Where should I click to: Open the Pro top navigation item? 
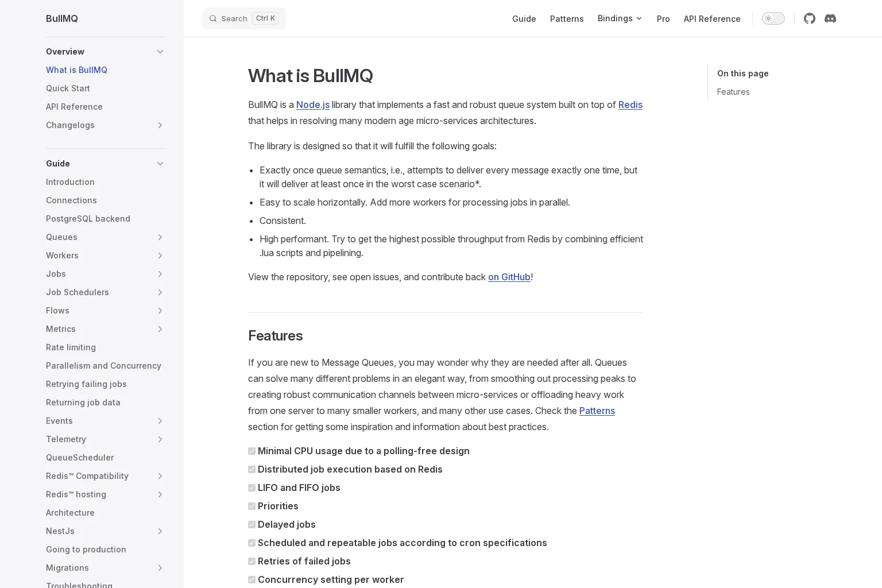[663, 19]
